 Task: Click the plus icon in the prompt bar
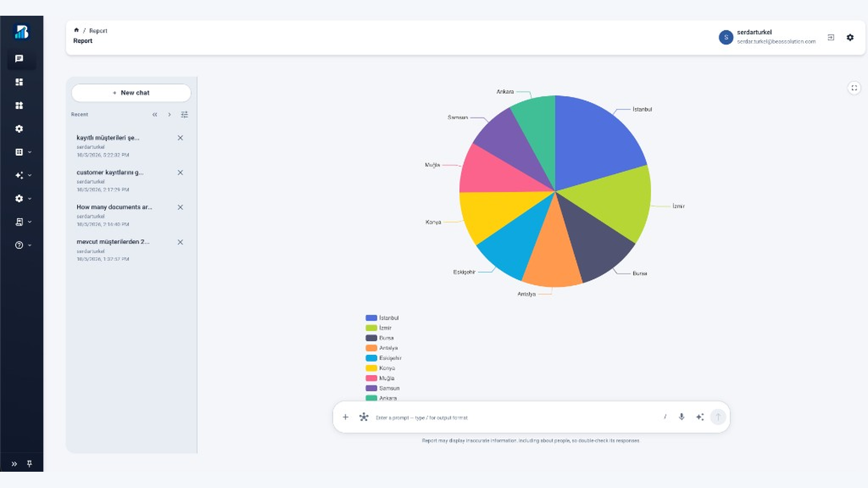[346, 417]
